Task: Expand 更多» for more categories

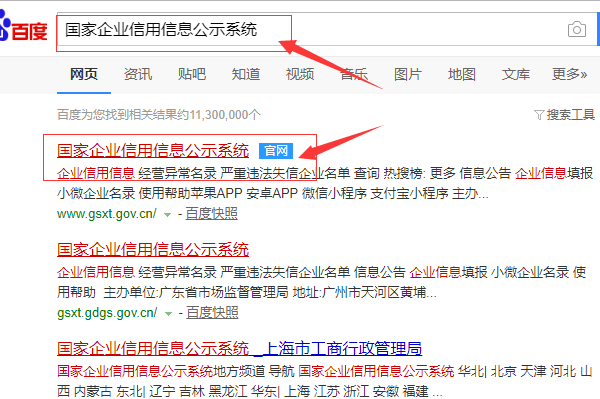Action: (x=569, y=74)
